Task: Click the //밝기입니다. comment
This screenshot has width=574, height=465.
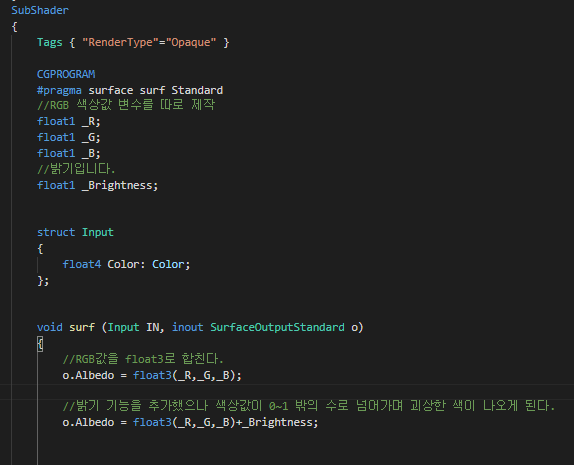Action: click(76, 169)
